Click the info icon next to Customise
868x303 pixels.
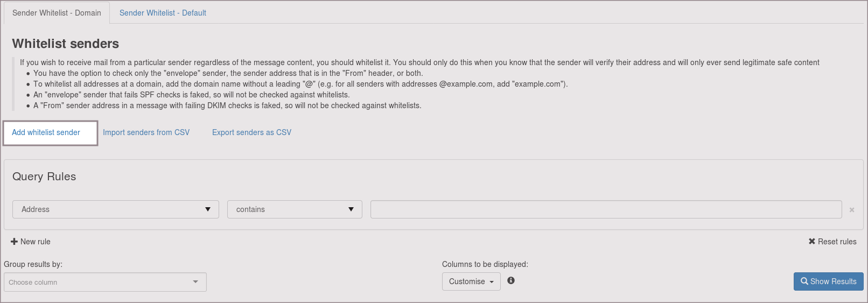pos(510,280)
